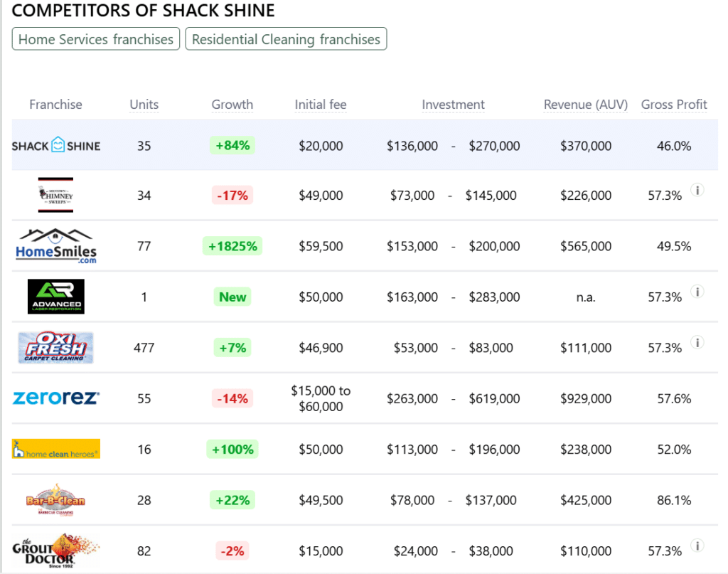The image size is (728, 574).
Task: Select the n.a. revenue cell
Action: click(x=586, y=297)
